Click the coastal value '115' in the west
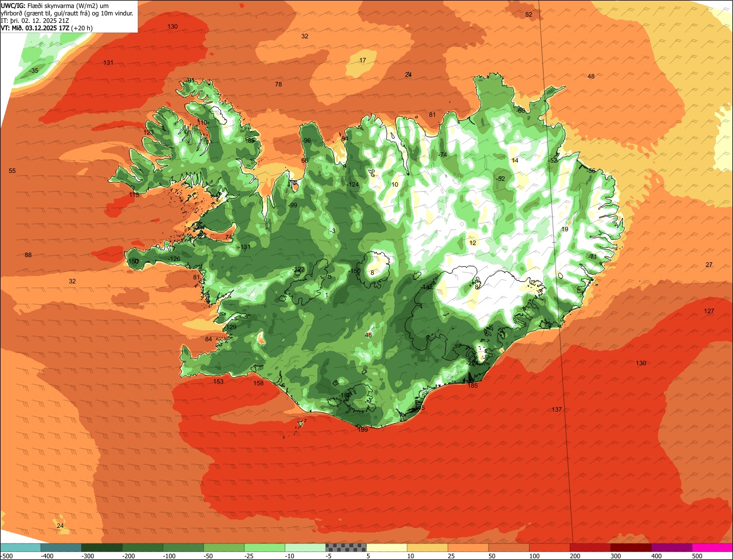 click(x=134, y=195)
